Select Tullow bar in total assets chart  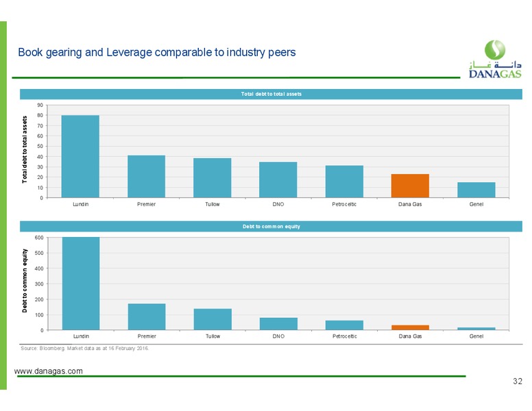click(x=213, y=177)
